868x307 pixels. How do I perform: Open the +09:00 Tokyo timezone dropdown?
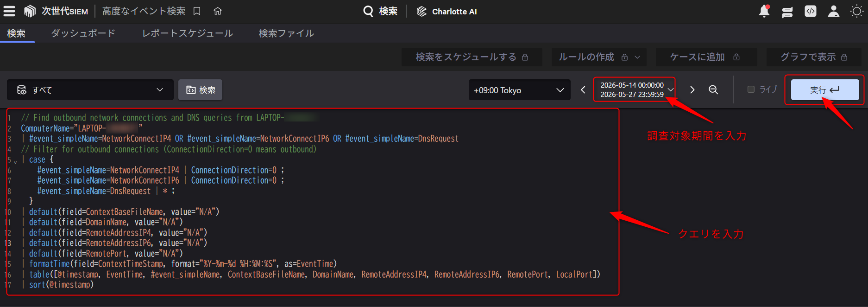click(520, 90)
